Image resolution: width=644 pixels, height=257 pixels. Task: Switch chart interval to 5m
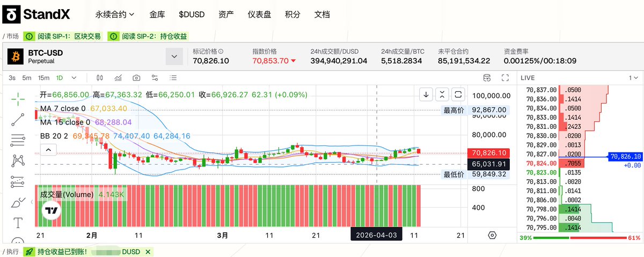tap(27, 78)
